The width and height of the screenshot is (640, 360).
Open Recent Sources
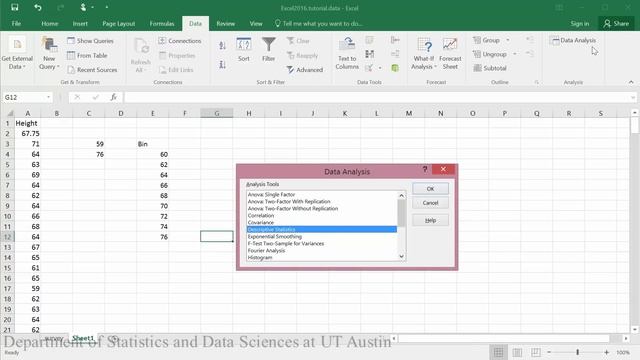[92, 70]
